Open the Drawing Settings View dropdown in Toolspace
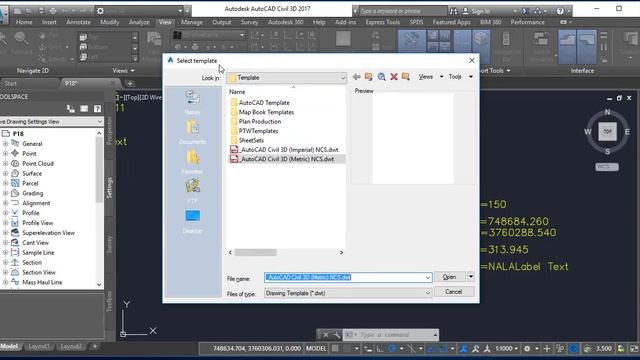The image size is (640, 360). [51, 122]
